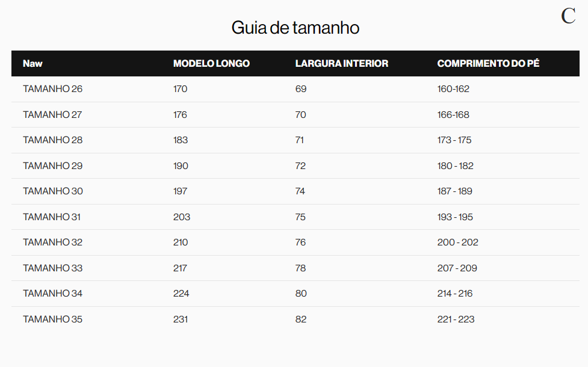Click the Guia de tamanho heading
Viewport: 588px width, 367px height.
pyautogui.click(x=295, y=28)
